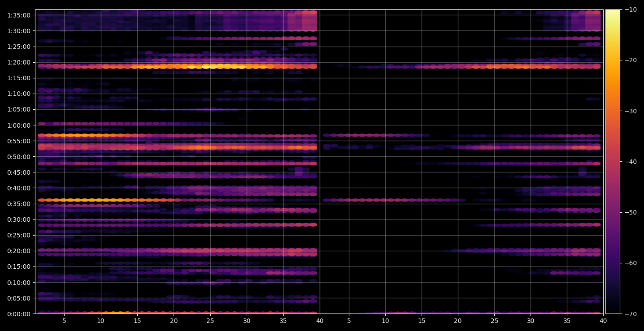This screenshot has height=331, width=644.
Task: Click the 1:20:00 y-axis tick
Action: point(19,62)
